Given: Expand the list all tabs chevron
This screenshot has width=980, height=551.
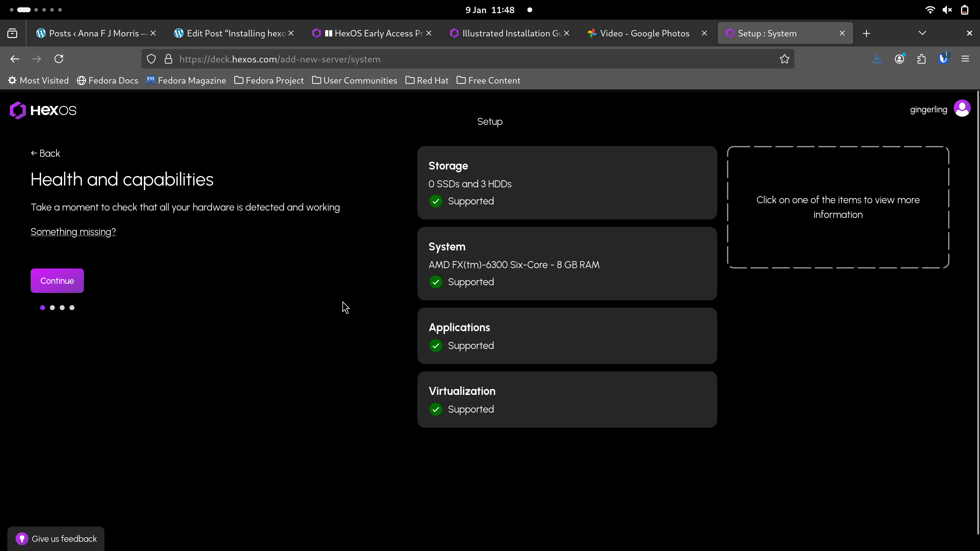Looking at the screenshot, I should 922,33.
